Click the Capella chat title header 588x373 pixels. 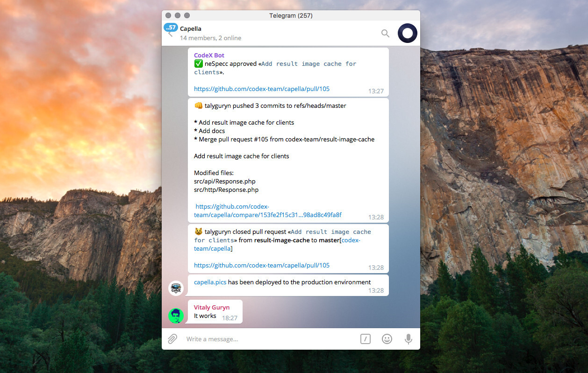coord(191,28)
